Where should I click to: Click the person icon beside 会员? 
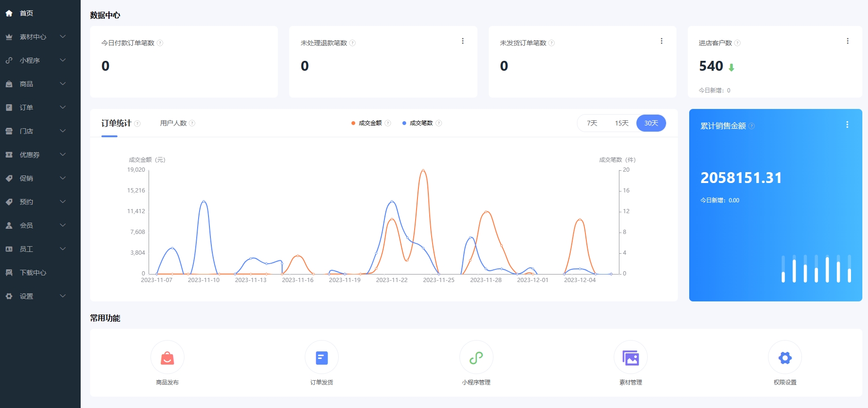point(9,225)
